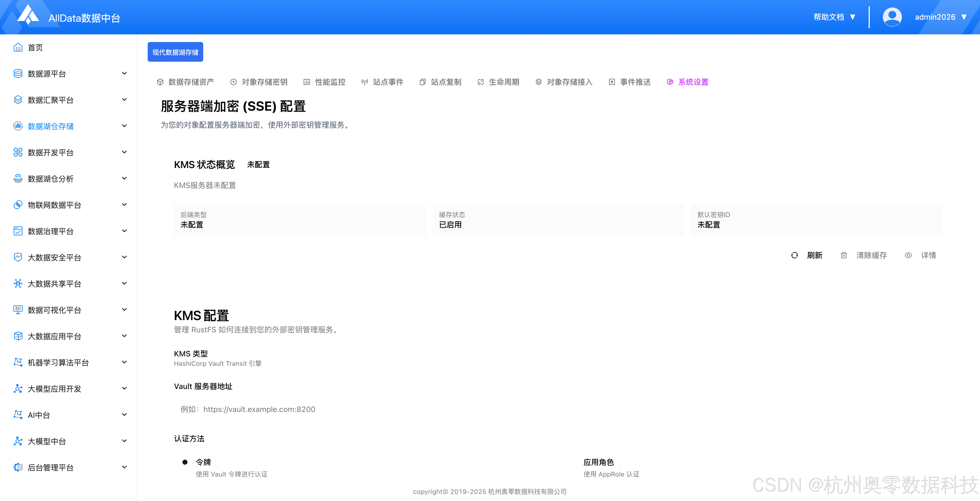Click the 大数据安全平台 shield icon
Image resolution: width=980 pixels, height=501 pixels.
pyautogui.click(x=18, y=257)
